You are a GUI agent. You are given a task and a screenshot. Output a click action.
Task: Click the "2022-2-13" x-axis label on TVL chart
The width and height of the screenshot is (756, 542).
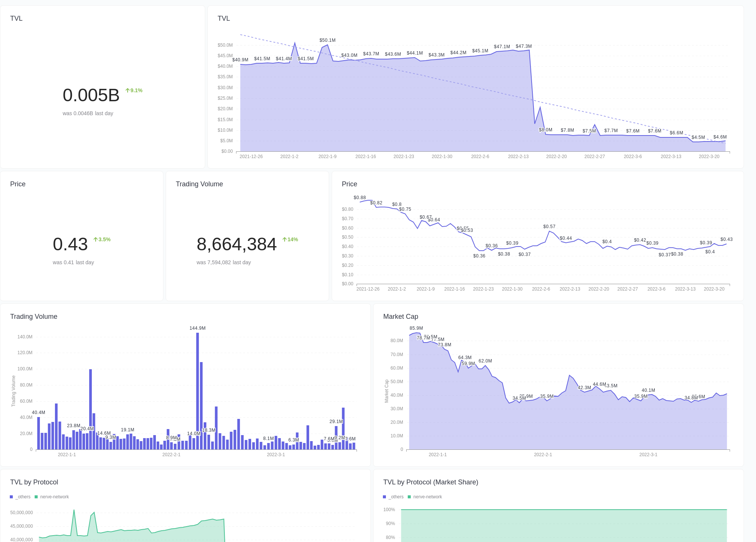coord(519,156)
